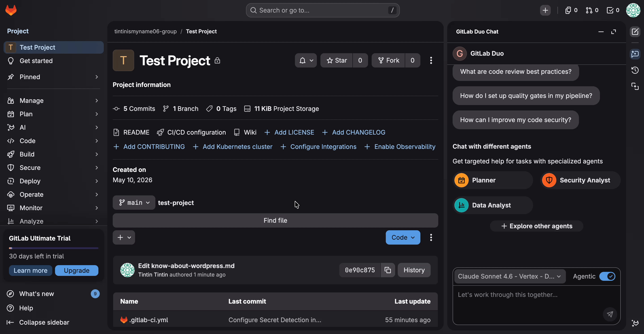Open tintinismyname06-group breadcrumb
The image size is (644, 334).
tap(146, 32)
